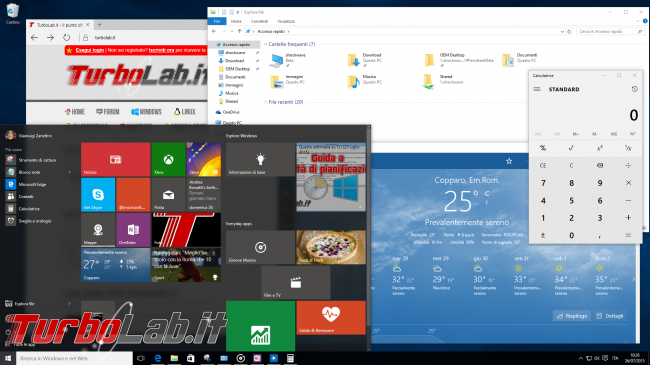Add location to favorites in Weather app
The height and width of the screenshot is (365, 650).
click(x=509, y=161)
